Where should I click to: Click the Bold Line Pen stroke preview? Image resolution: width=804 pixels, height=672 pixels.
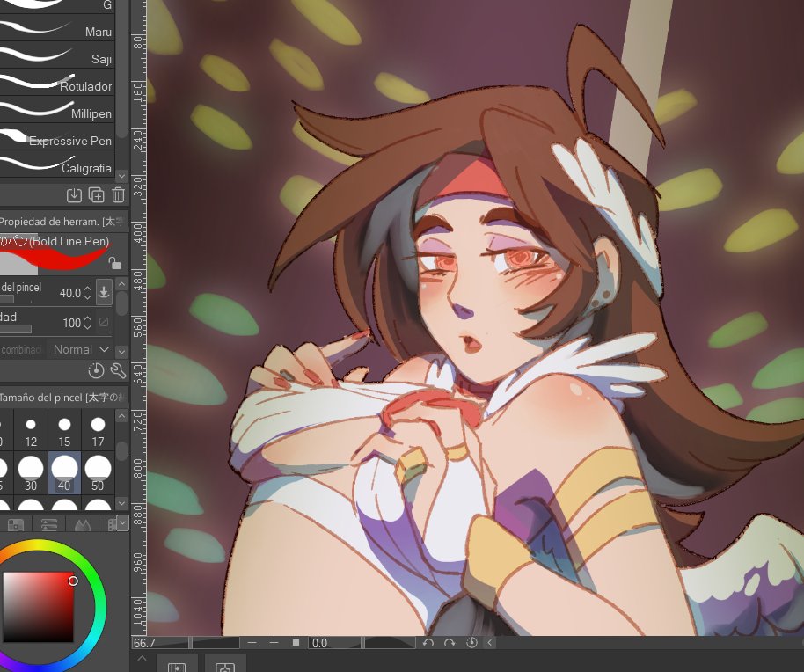pyautogui.click(x=55, y=253)
